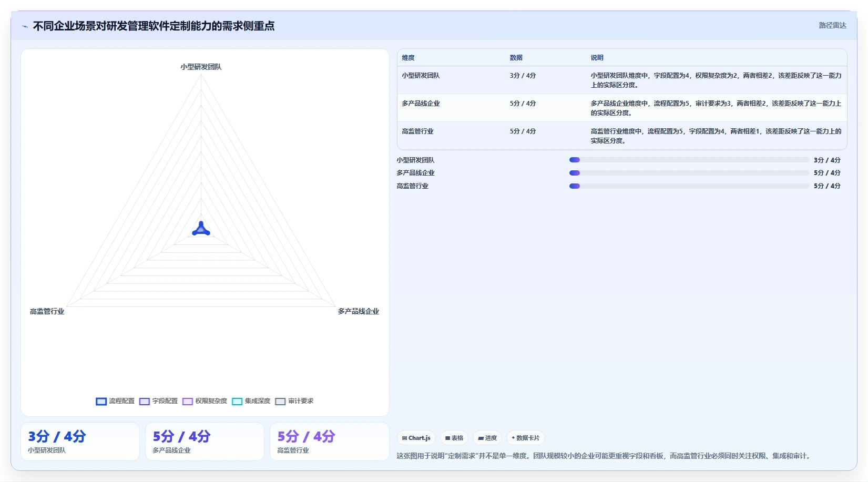Click the progress bar for 高监管行业
The image size is (868, 482).
pyautogui.click(x=689, y=186)
